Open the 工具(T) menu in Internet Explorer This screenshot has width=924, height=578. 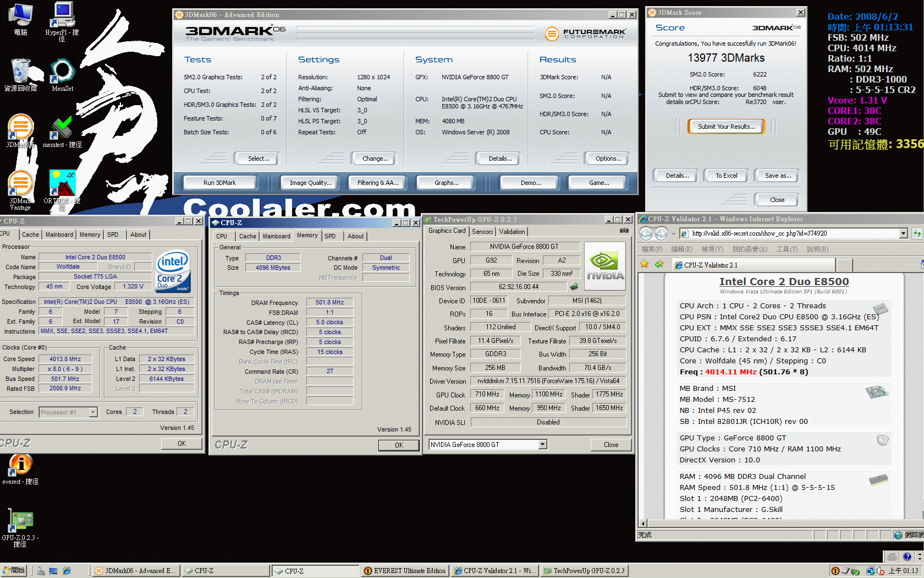coord(787,249)
